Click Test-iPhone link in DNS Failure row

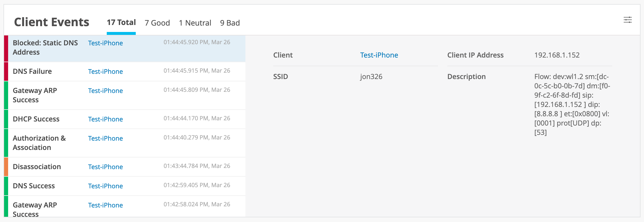(x=105, y=71)
